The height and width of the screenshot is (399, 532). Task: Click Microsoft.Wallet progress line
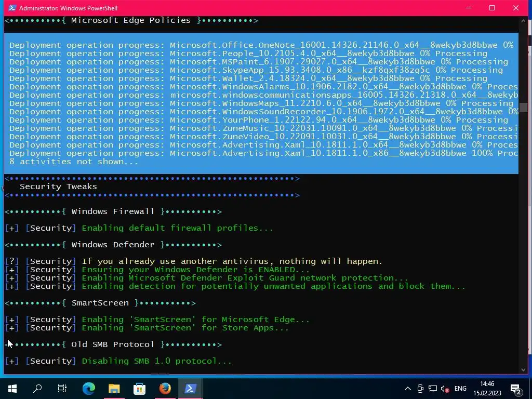[248, 78]
